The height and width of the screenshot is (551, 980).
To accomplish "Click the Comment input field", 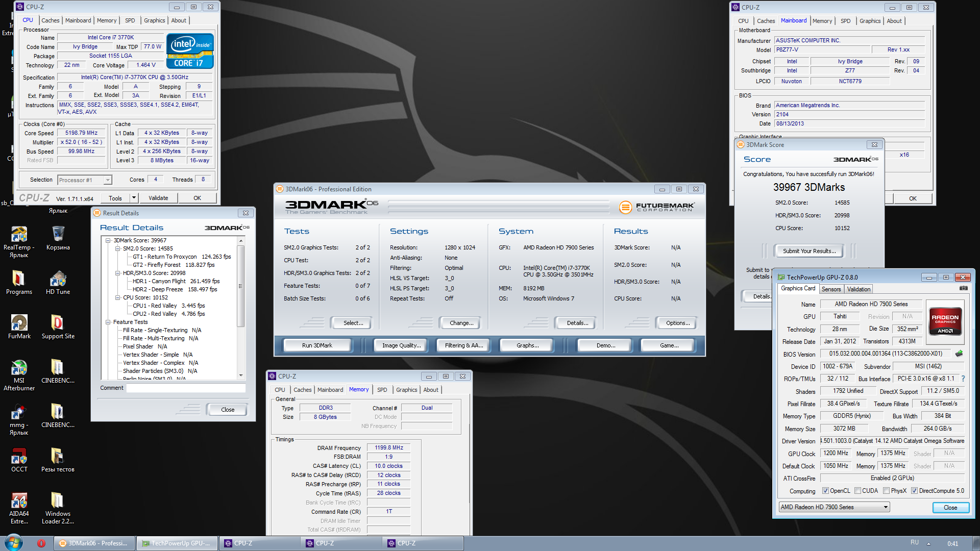I will point(186,388).
